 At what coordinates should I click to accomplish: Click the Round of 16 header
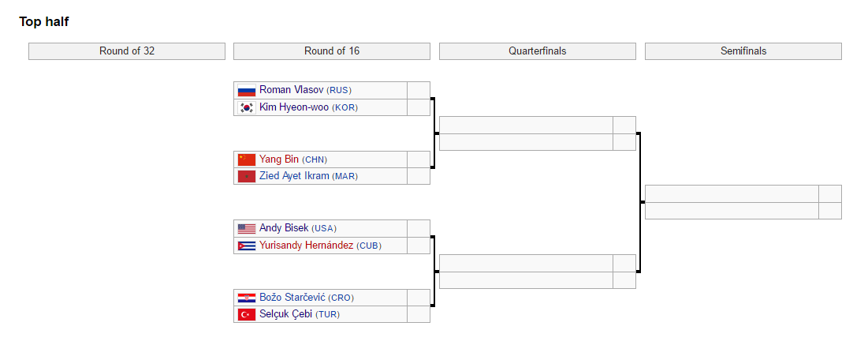332,51
